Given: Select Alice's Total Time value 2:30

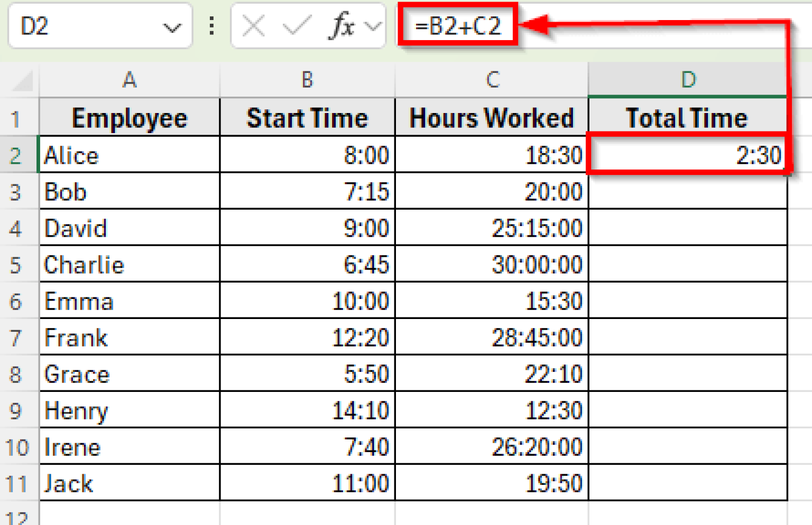Looking at the screenshot, I should pos(687,155).
